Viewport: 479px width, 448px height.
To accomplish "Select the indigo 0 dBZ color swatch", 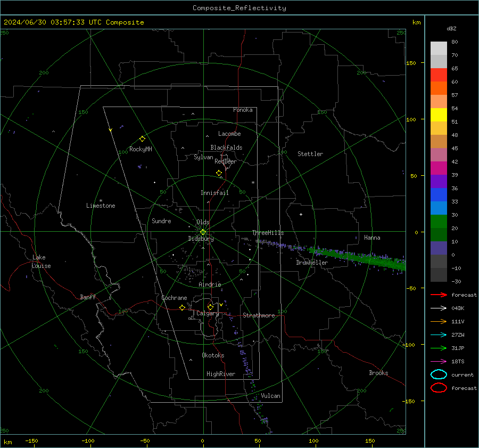I will [439, 248].
